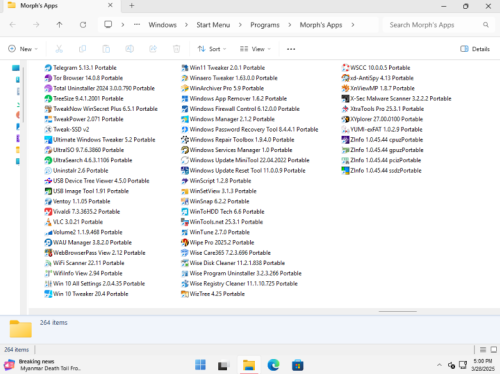Click the Share icon in toolbar
This screenshot has height=374, width=500.
pyautogui.click(x=153, y=49)
